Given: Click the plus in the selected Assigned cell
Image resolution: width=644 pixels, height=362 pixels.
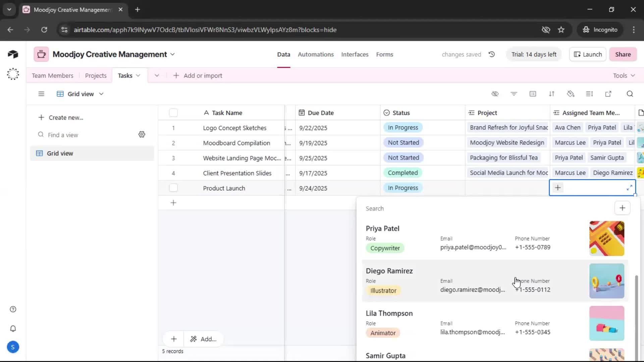Looking at the screenshot, I should (x=558, y=188).
